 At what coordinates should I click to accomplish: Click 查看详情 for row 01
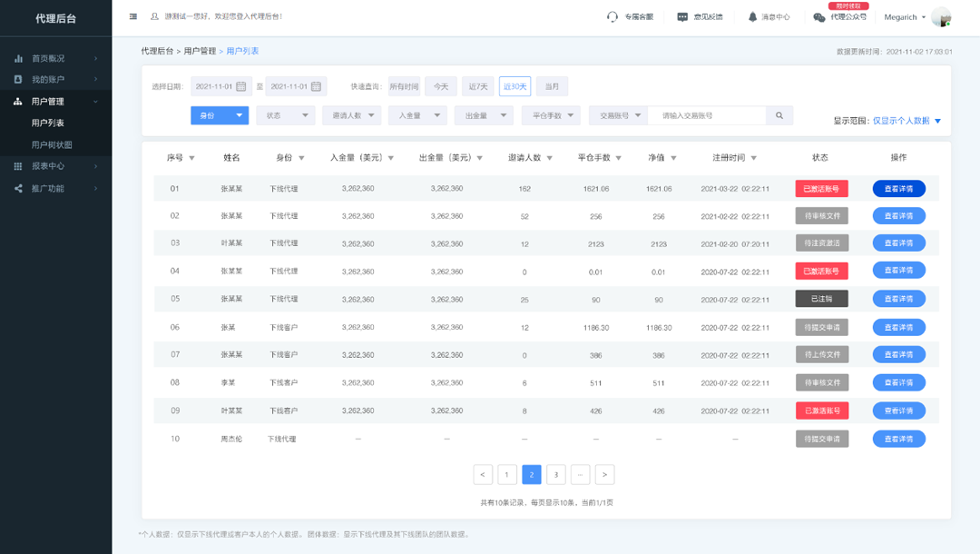(x=898, y=189)
